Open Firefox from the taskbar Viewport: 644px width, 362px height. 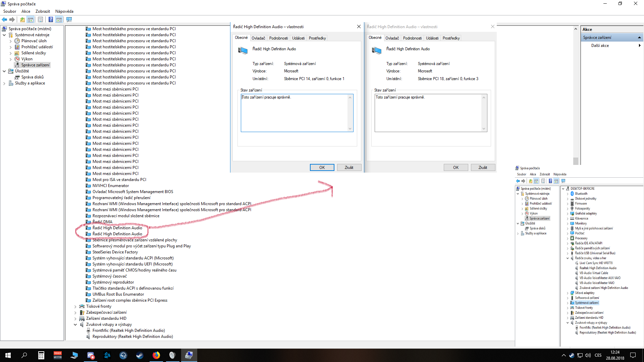click(156, 355)
